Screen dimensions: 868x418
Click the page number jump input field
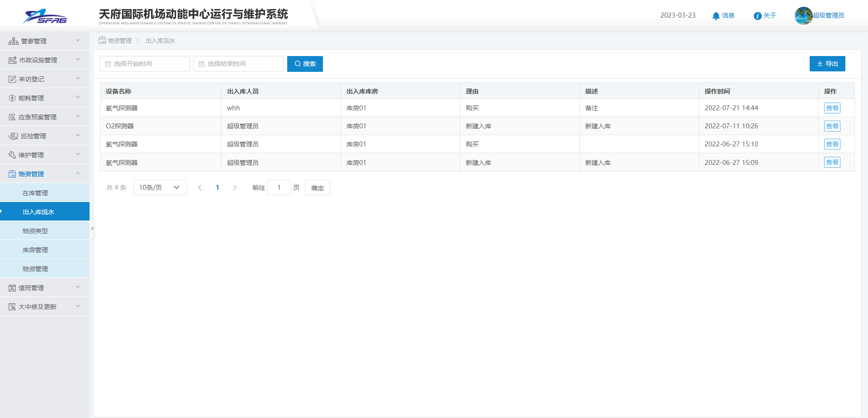(279, 188)
